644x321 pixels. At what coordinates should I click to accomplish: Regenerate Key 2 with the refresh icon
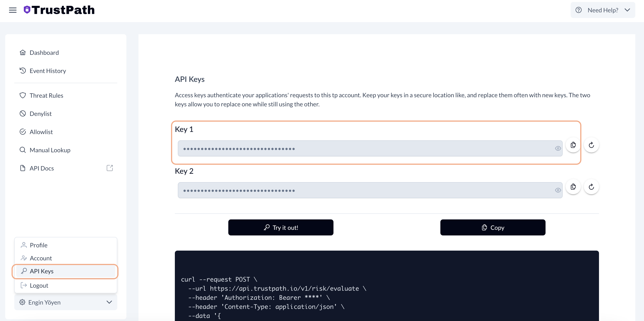[x=591, y=187]
